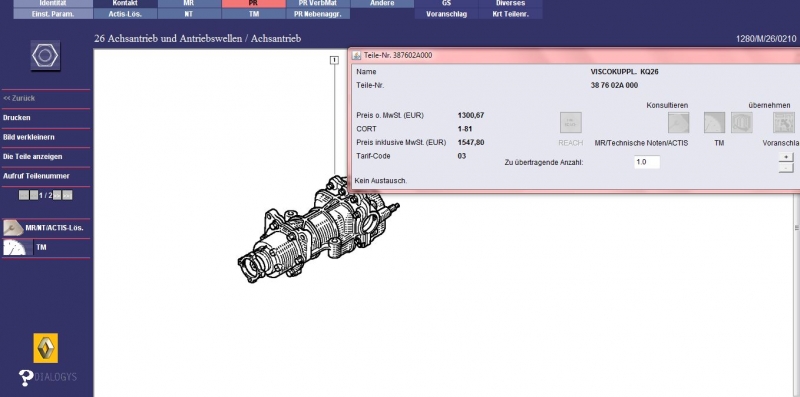Click TM gauge icon in parts dialog

tap(714, 122)
